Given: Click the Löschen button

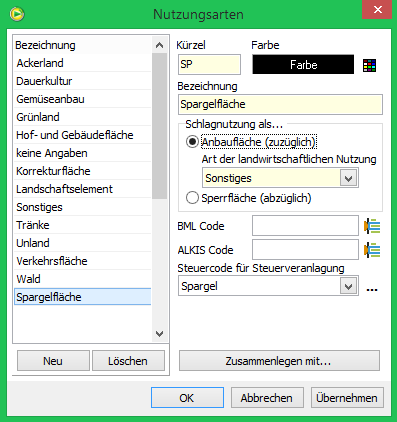Looking at the screenshot, I should pos(128,361).
